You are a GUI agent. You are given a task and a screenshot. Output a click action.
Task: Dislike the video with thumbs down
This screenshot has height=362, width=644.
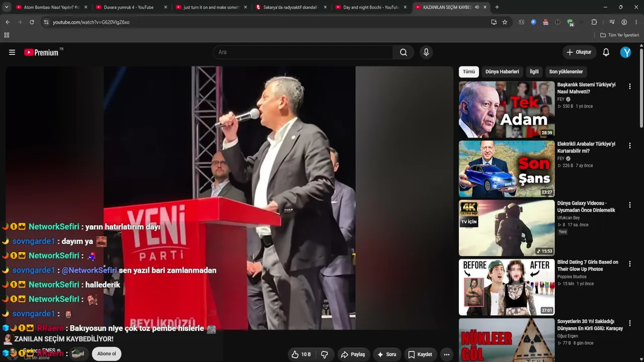click(x=325, y=354)
